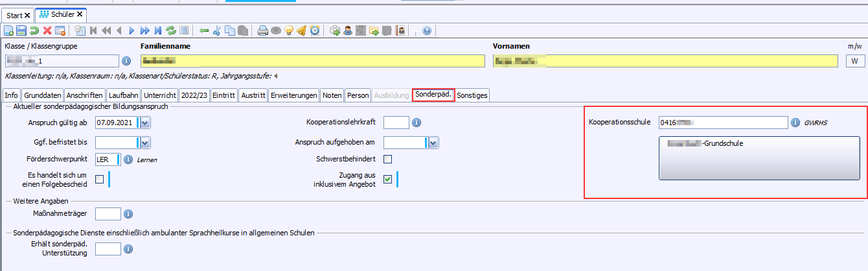
Task: Open the blue help question mark icon
Action: [x=426, y=30]
